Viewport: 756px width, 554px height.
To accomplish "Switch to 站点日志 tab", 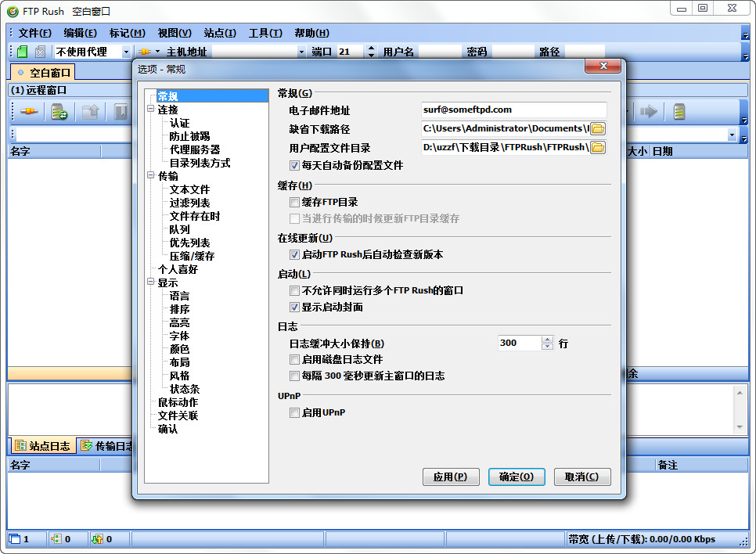I will point(43,446).
